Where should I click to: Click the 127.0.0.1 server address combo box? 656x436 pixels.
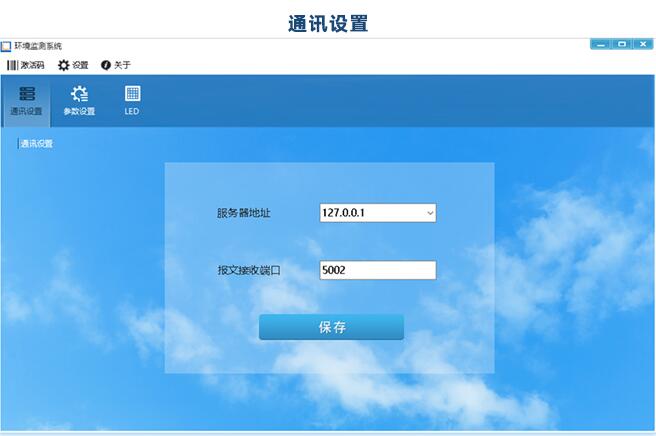tap(370, 213)
